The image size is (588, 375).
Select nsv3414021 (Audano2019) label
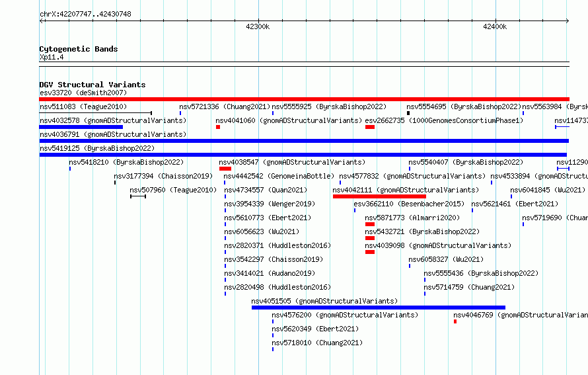(x=270, y=273)
